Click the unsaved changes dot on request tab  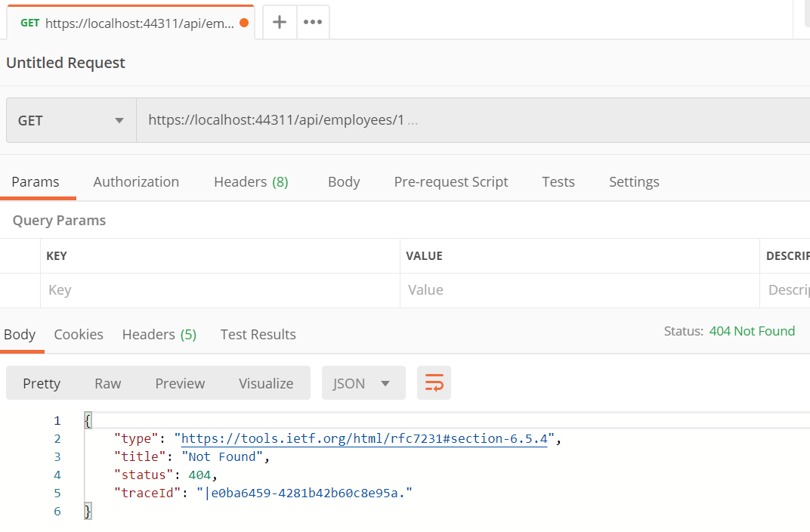243,23
